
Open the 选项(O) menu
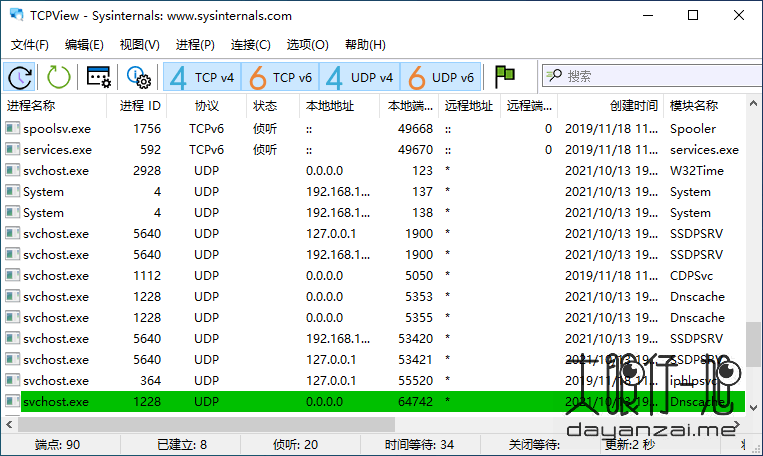308,45
